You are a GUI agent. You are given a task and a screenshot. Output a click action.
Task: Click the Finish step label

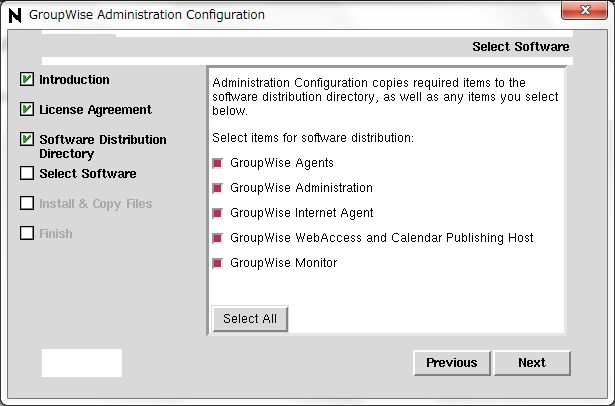pyautogui.click(x=56, y=234)
